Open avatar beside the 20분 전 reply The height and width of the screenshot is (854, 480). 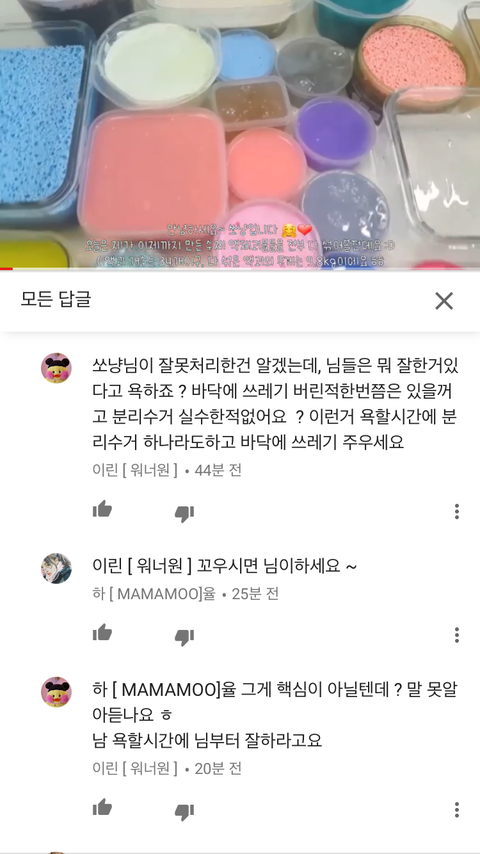point(56,692)
